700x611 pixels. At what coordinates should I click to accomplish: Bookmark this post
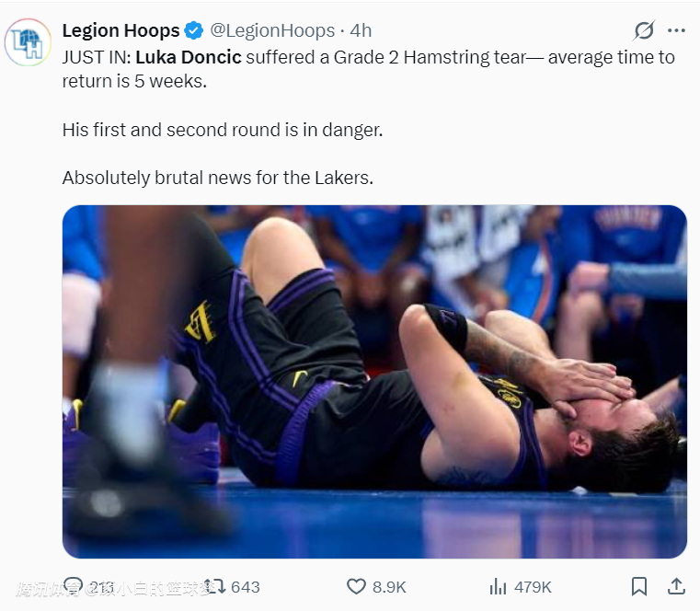click(639, 586)
